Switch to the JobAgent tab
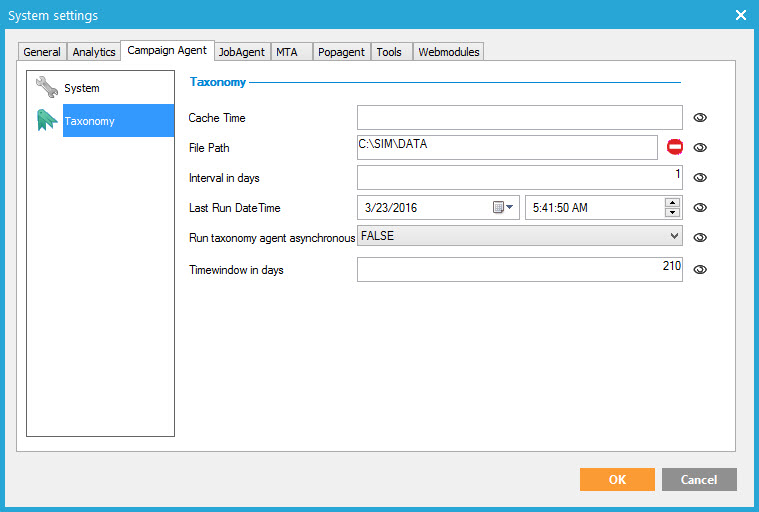This screenshot has width=759, height=512. click(241, 52)
